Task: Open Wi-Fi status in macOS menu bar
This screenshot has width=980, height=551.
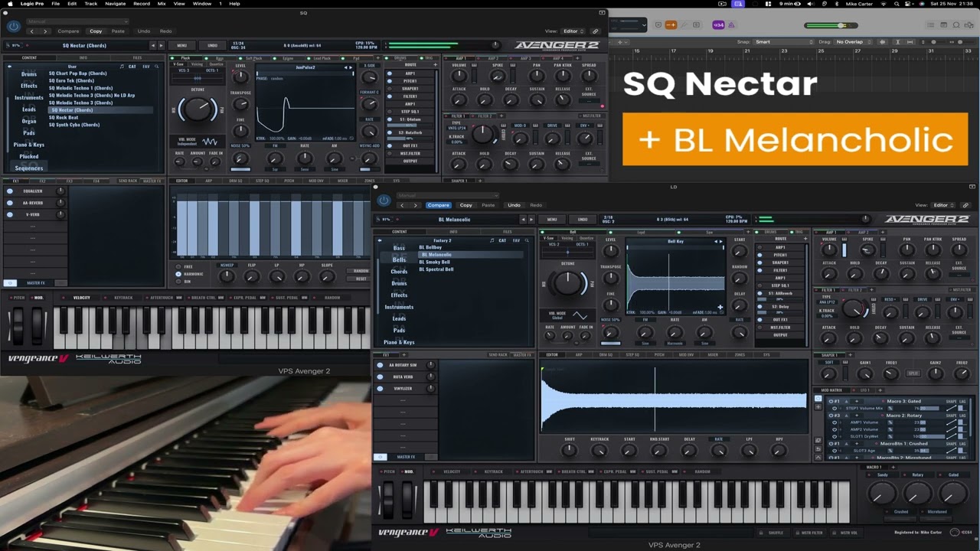Action: [x=884, y=4]
